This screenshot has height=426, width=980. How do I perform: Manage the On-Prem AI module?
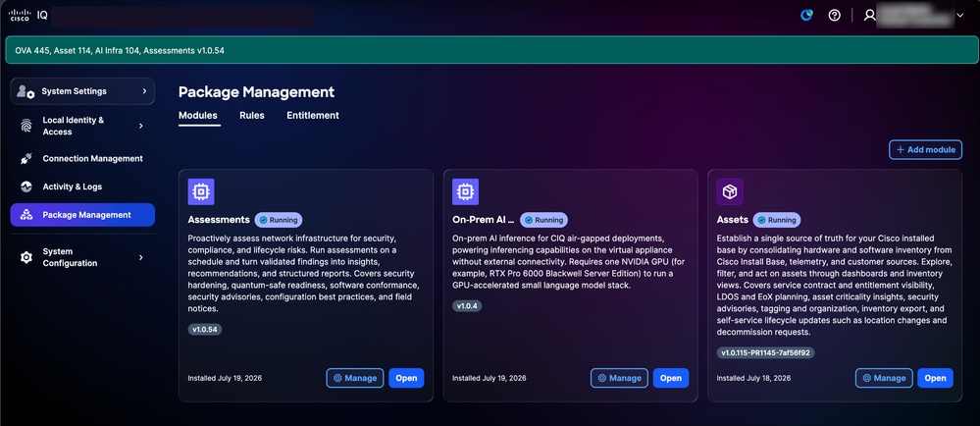619,378
